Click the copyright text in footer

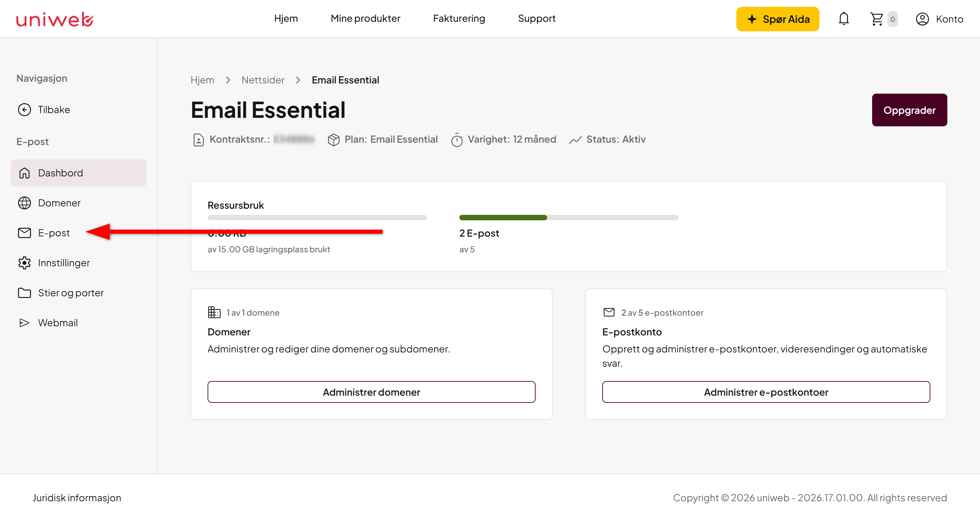(x=810, y=498)
